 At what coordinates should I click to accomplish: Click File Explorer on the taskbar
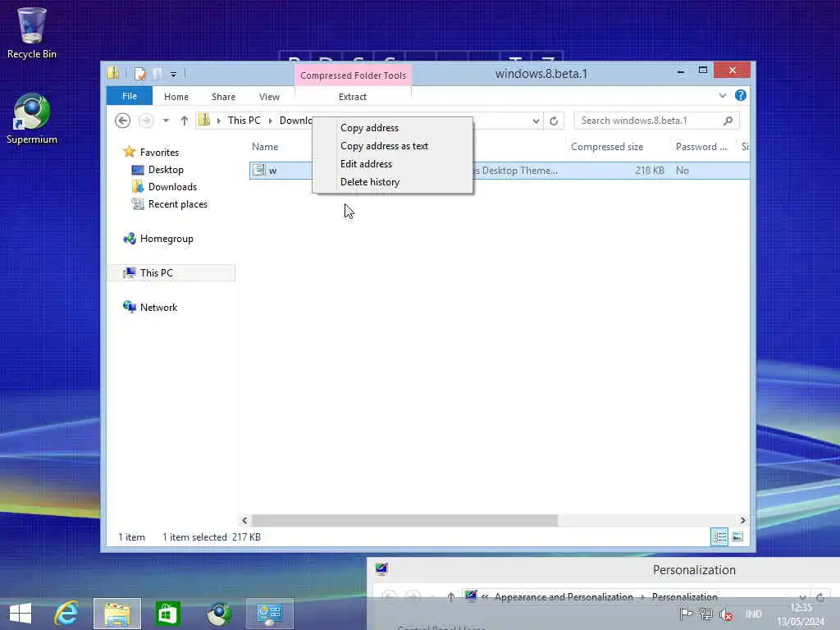tap(116, 614)
